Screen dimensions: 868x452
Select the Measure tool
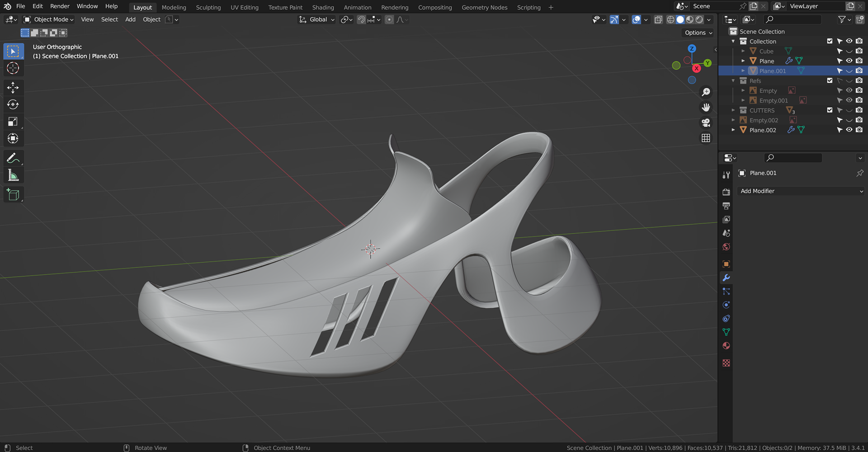click(x=13, y=175)
